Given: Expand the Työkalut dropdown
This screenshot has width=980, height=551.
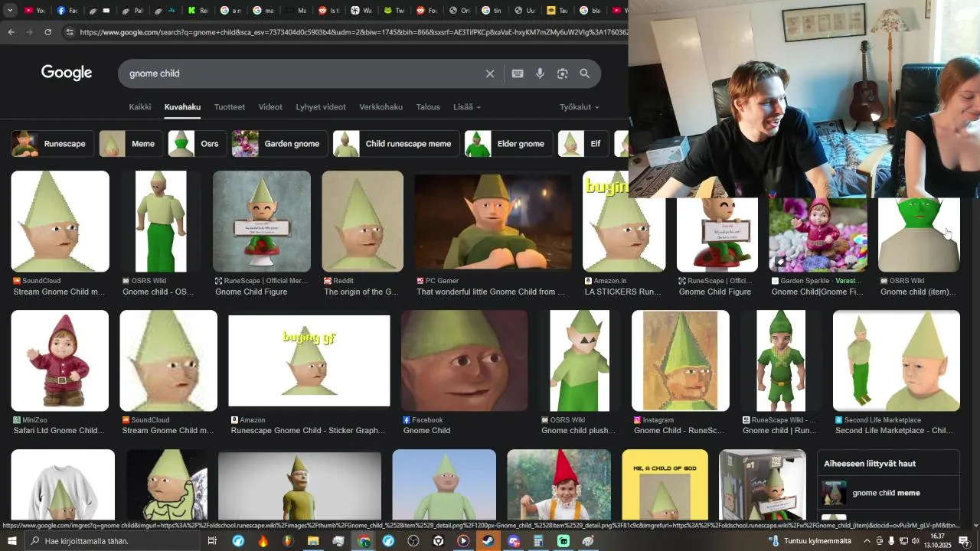Looking at the screenshot, I should coord(580,107).
